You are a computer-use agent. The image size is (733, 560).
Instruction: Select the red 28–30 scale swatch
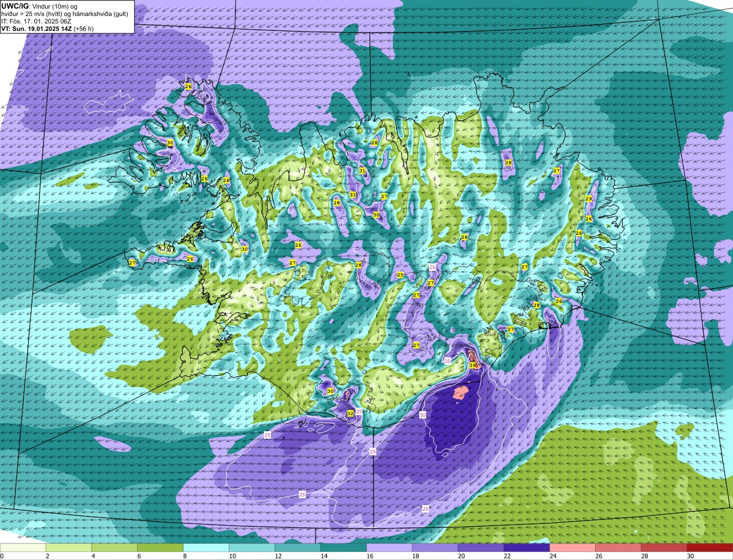pos(664,548)
